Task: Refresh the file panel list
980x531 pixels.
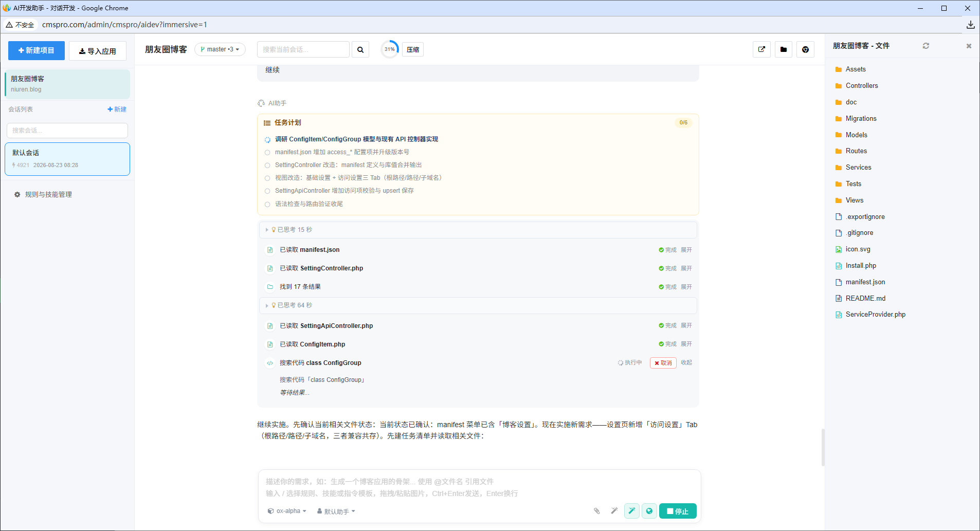Action: tap(925, 46)
